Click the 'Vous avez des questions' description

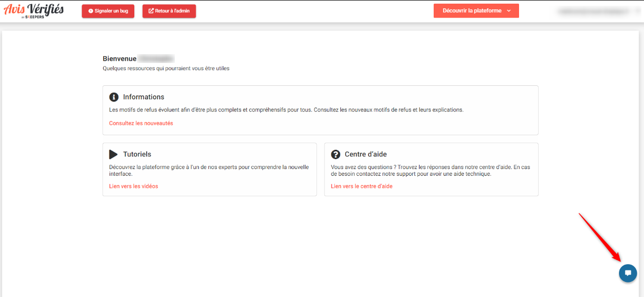pyautogui.click(x=431, y=171)
